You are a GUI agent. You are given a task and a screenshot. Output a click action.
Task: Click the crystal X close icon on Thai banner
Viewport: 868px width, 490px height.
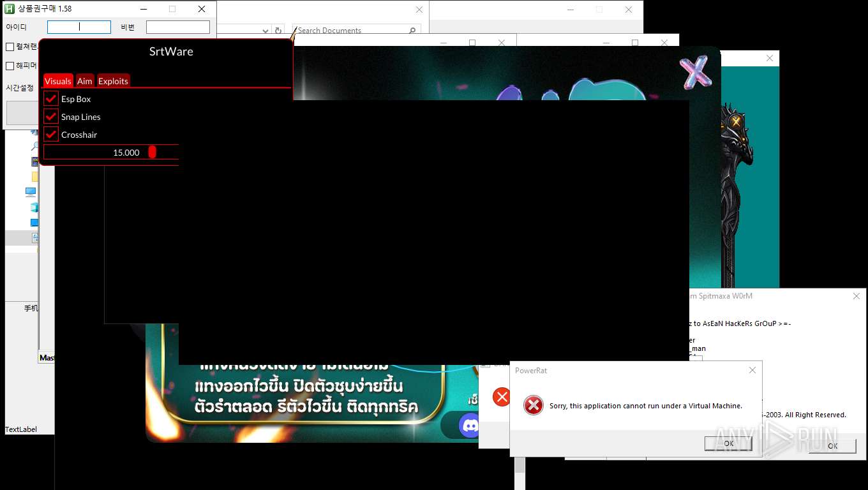point(695,73)
